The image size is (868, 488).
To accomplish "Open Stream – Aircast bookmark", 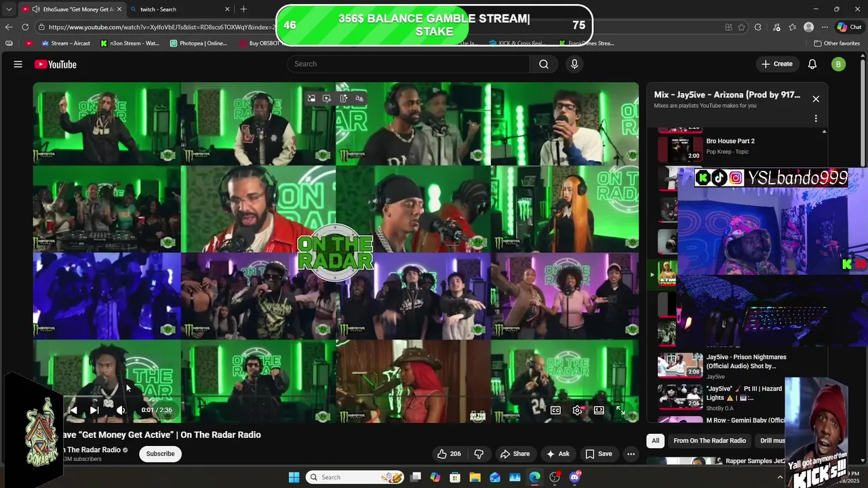I will (66, 43).
